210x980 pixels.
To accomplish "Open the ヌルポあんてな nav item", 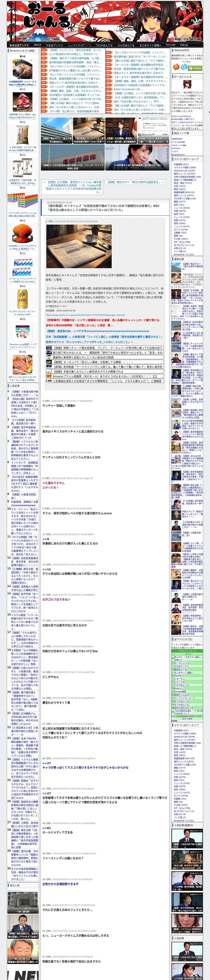I will coord(126,45).
